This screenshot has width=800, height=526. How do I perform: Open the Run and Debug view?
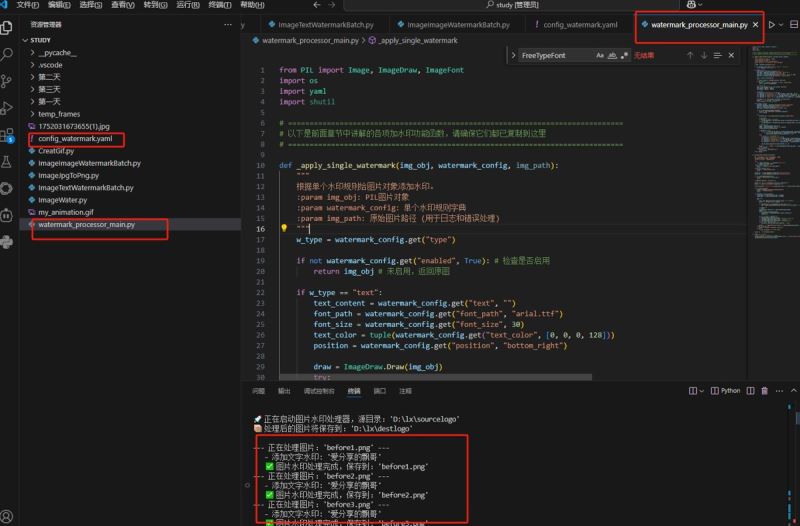tap(7, 108)
